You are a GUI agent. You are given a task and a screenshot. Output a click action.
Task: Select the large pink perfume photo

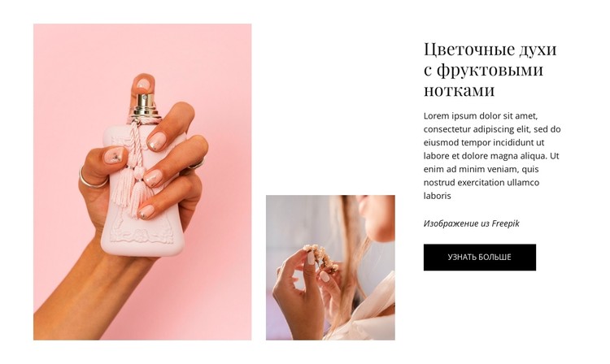(142, 182)
